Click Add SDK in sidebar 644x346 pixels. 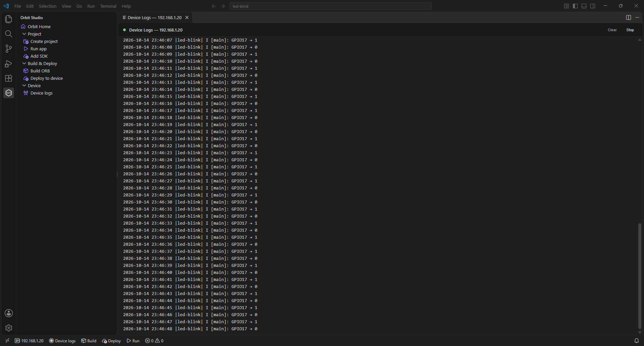coord(36,56)
